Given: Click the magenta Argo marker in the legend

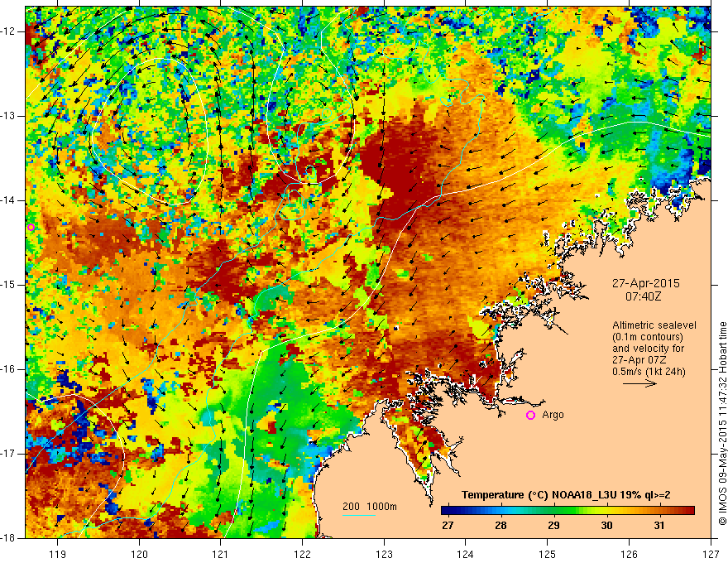Looking at the screenshot, I should pos(530,416).
